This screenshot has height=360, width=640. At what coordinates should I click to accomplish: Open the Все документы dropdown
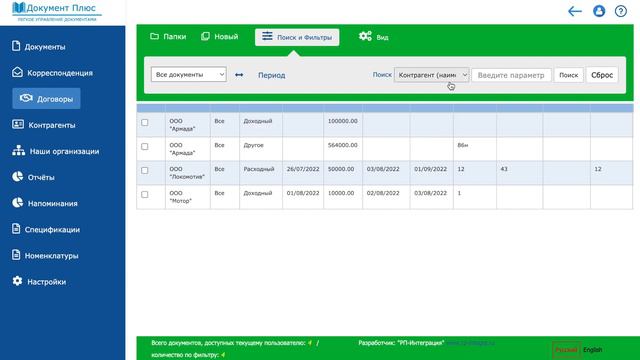pyautogui.click(x=189, y=74)
